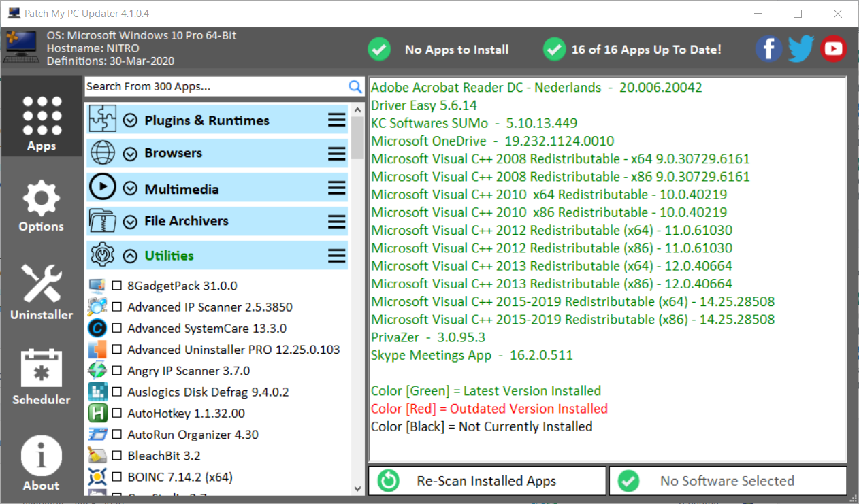This screenshot has width=859, height=504.
Task: Open hamburger menu for Multimedia category
Action: tap(337, 188)
